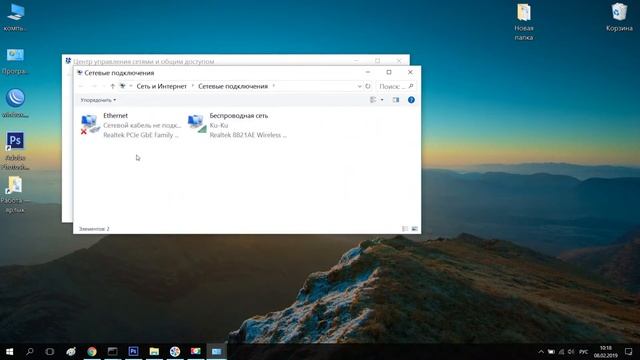Open the Ethernet network connection item
The image size is (640, 360).
[131, 125]
